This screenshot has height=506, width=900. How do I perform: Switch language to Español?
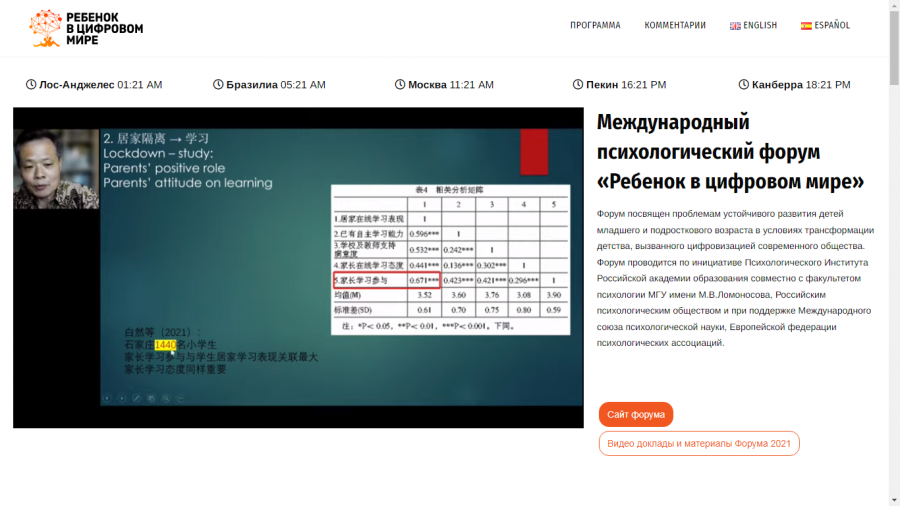pyautogui.click(x=825, y=25)
